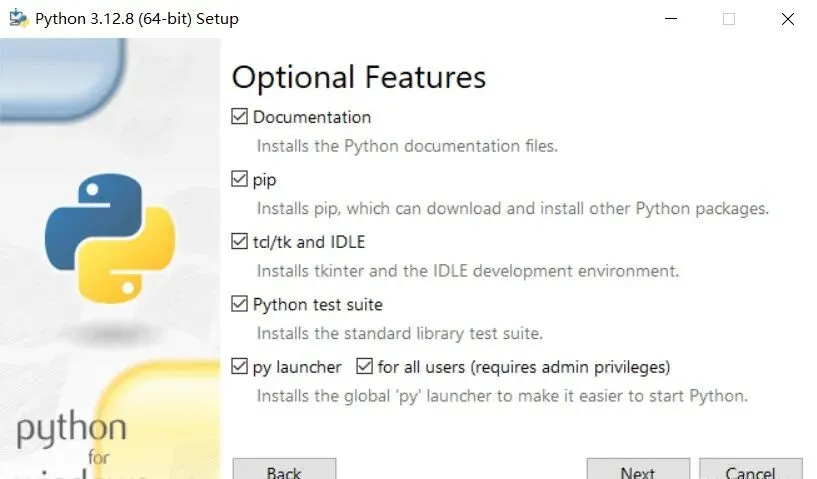The image size is (817, 479).
Task: Uncheck 'for all users' admin option
Action: 364,367
